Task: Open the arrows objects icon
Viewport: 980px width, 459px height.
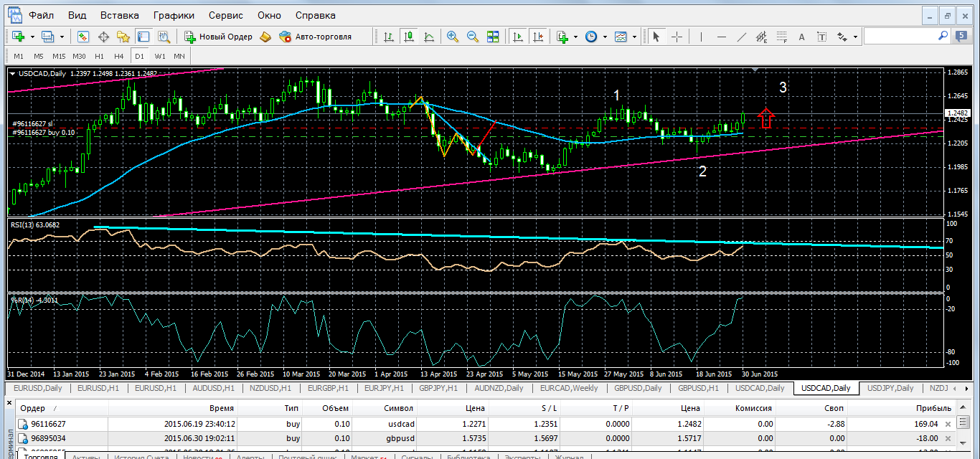Action: 842,37
